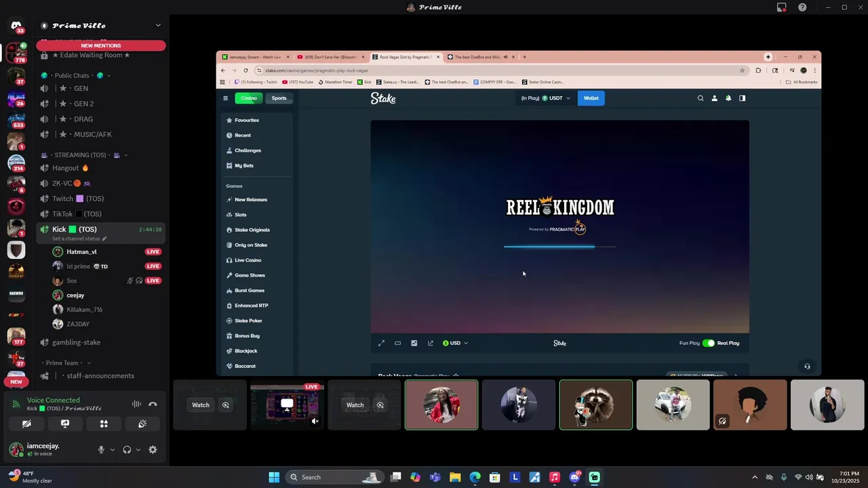
Task: Switch to iamceejay Stream browser tab
Action: (255, 57)
